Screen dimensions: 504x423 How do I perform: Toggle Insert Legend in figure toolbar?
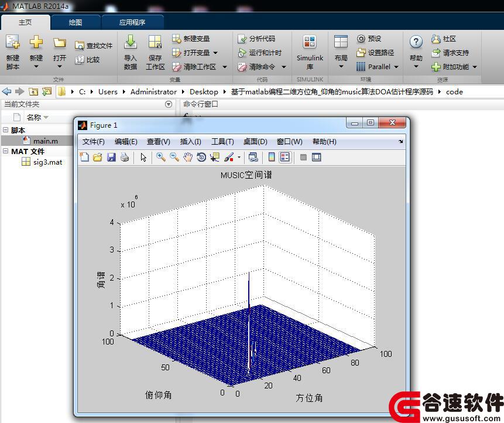tap(285, 157)
